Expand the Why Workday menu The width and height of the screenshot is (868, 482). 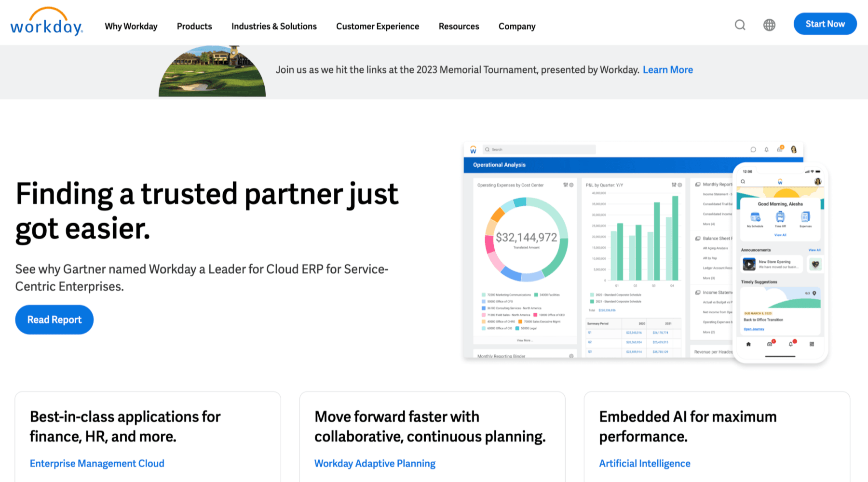pyautogui.click(x=131, y=27)
